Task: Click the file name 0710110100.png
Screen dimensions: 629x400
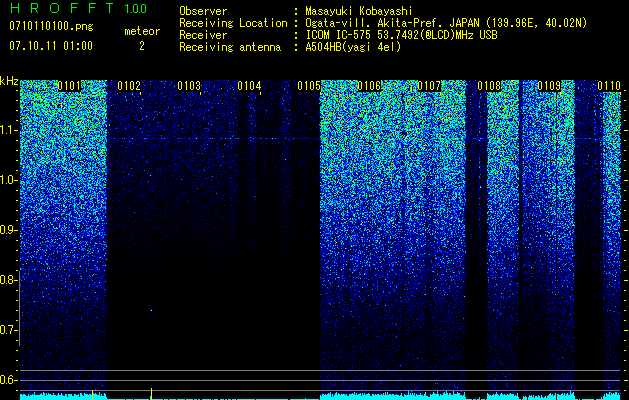Action: [x=51, y=26]
